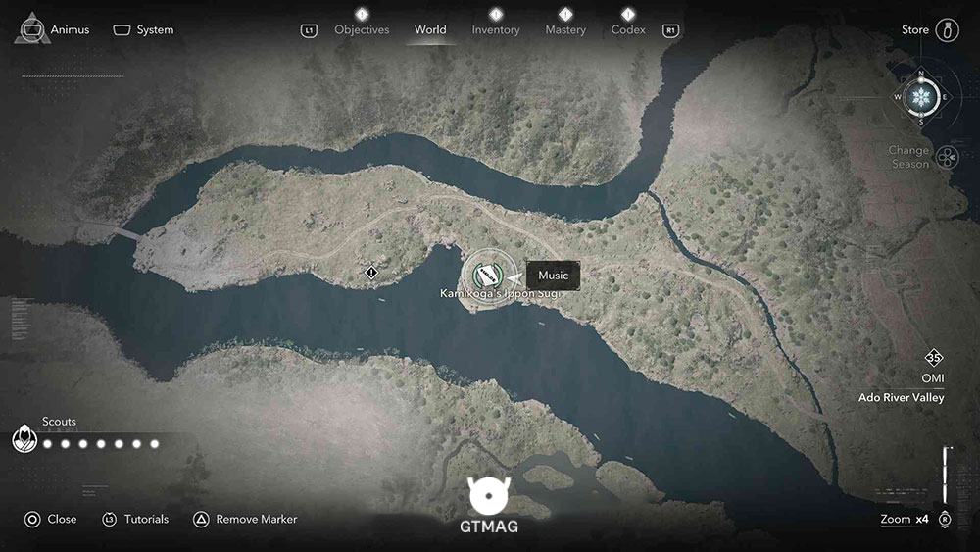Click the level 35 region diamond icon
This screenshot has height=552, width=980.
(933, 358)
